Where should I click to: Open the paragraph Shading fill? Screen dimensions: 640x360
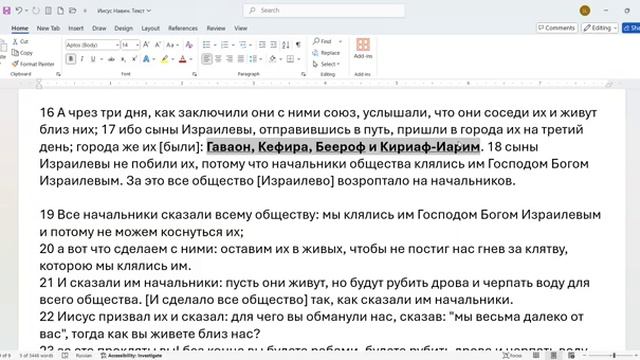click(x=272, y=59)
